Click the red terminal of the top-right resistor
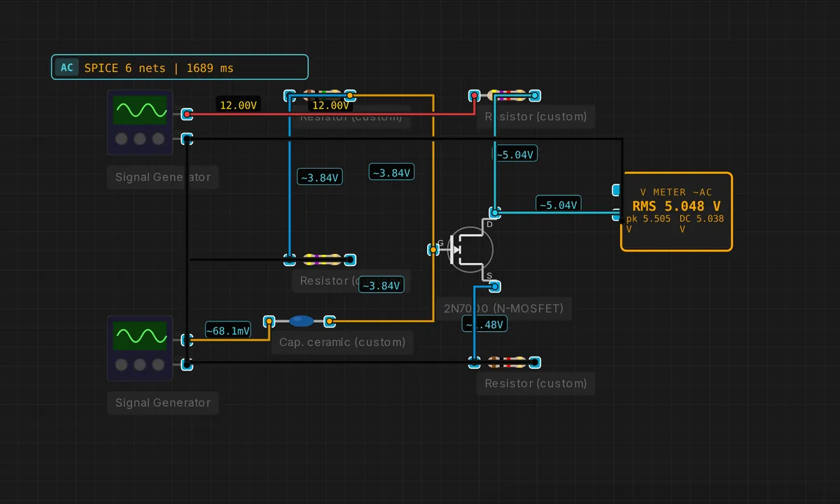The image size is (840, 504). [x=475, y=95]
